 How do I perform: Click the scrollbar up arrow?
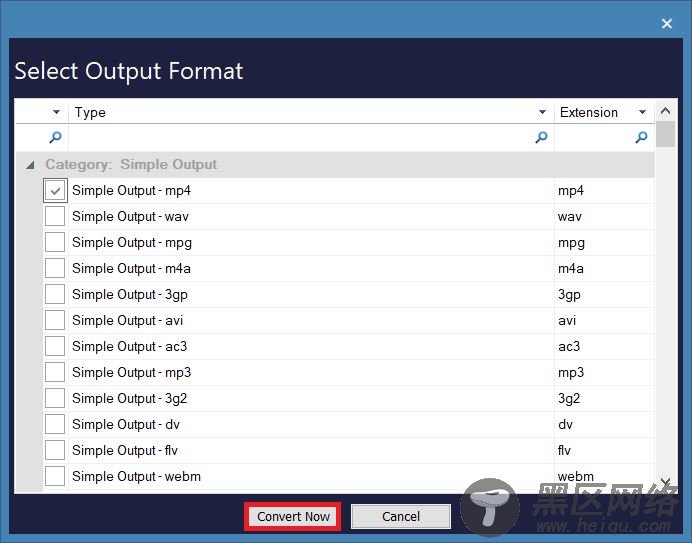665,111
